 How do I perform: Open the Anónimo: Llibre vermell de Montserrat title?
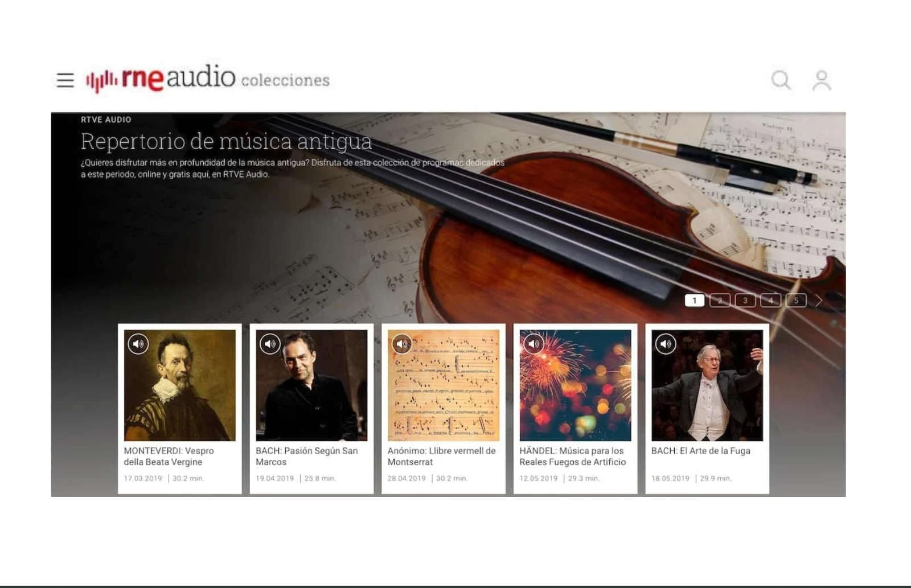(442, 457)
